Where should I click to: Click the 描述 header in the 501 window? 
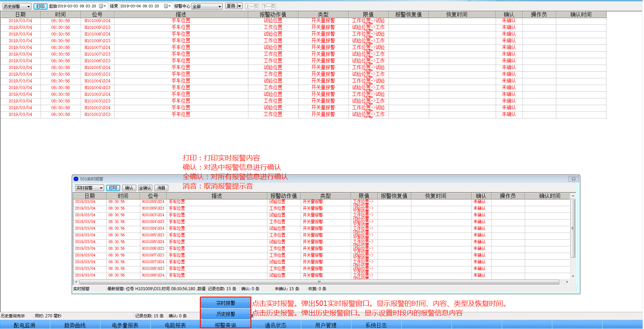(217, 196)
